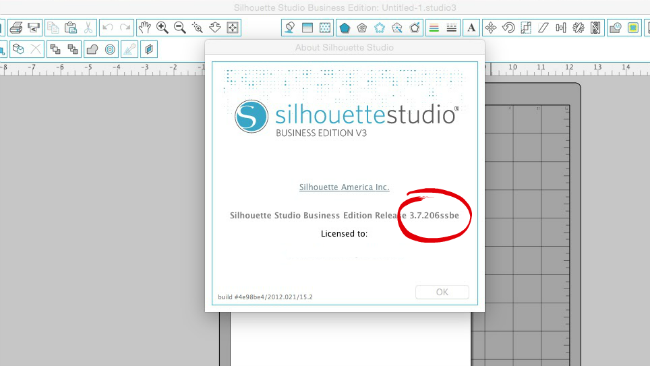Click the Undo arrow icon
The width and height of the screenshot is (650, 366).
[x=108, y=28]
